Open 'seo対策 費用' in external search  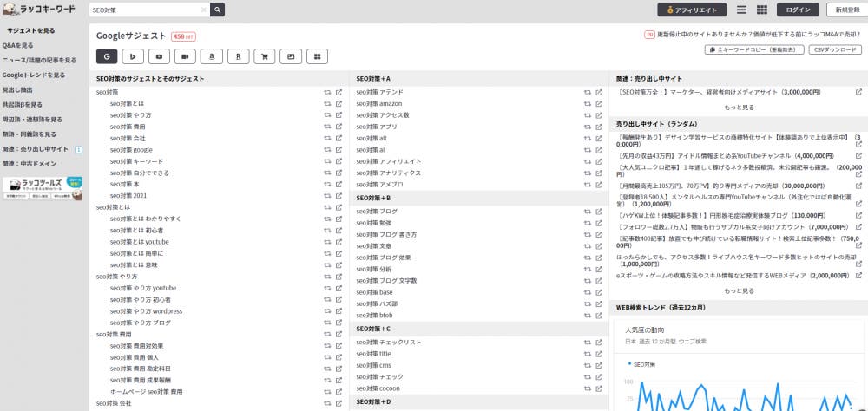(x=339, y=127)
